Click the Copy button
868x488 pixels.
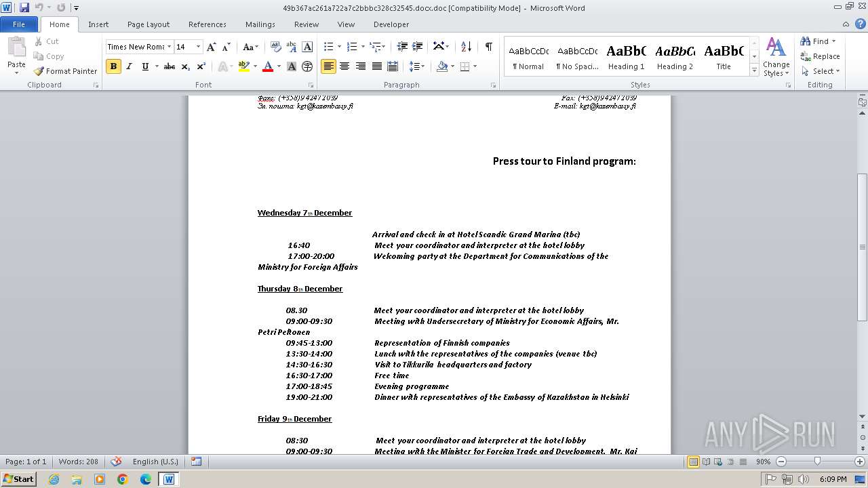(49, 56)
